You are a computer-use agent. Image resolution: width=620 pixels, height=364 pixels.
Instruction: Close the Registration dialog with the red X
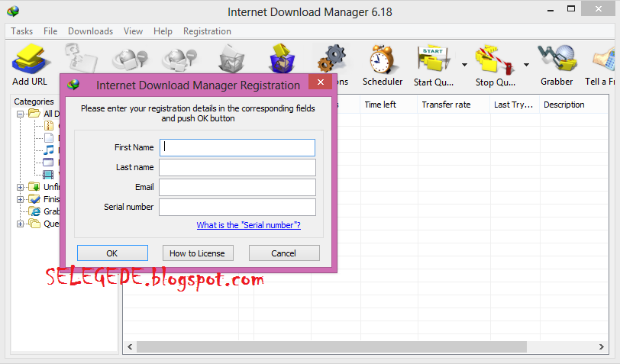321,82
